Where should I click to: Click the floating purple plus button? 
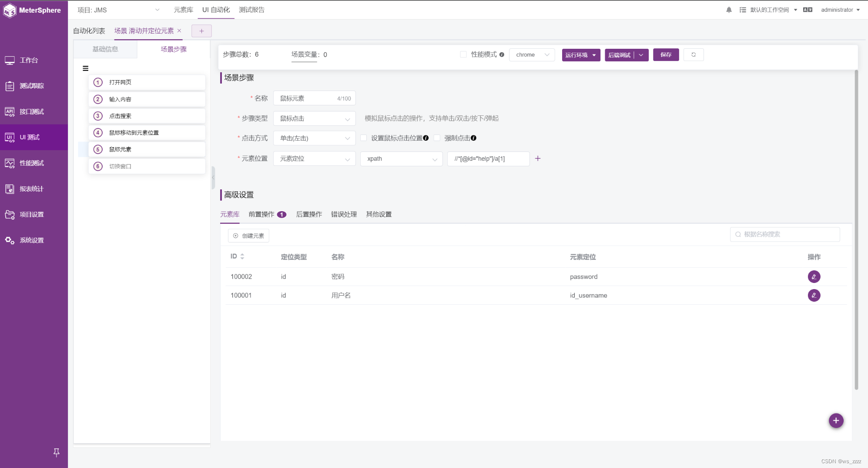(x=836, y=421)
